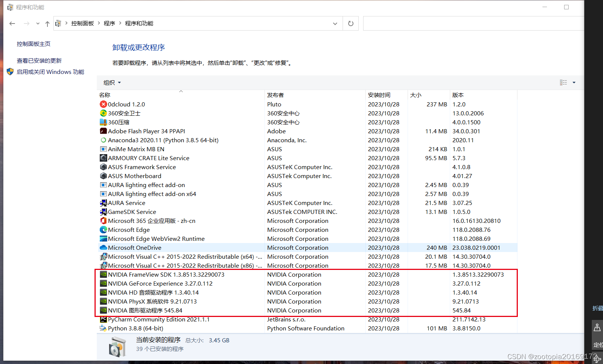Click the Python Software Foundation publisher cell
The width and height of the screenshot is (603, 364).
click(x=306, y=328)
